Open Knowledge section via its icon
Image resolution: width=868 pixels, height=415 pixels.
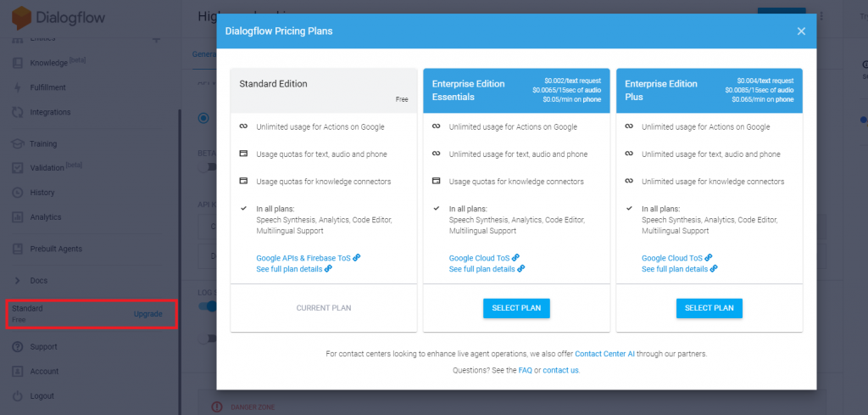[x=18, y=63]
